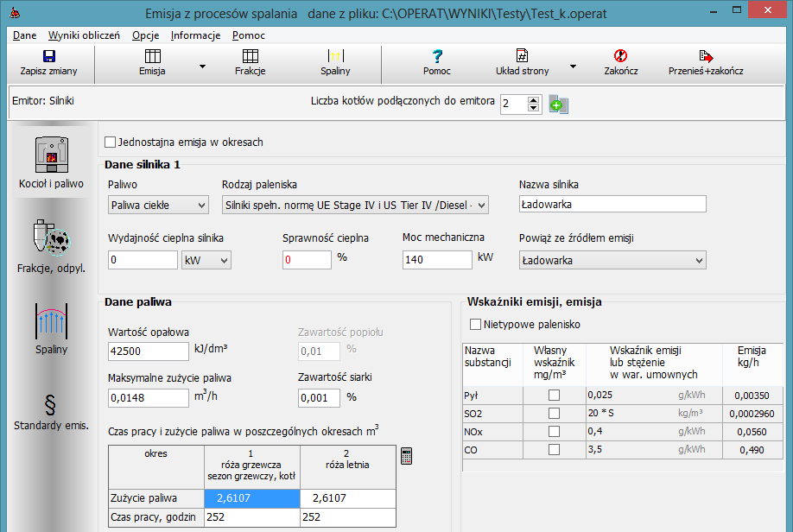Open the Informacje menu
Viewport: 793px width, 532px height.
[196, 35]
